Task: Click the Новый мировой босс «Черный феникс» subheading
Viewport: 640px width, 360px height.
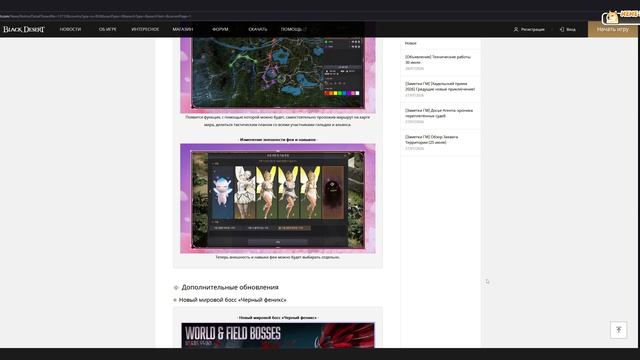Action: [x=232, y=300]
